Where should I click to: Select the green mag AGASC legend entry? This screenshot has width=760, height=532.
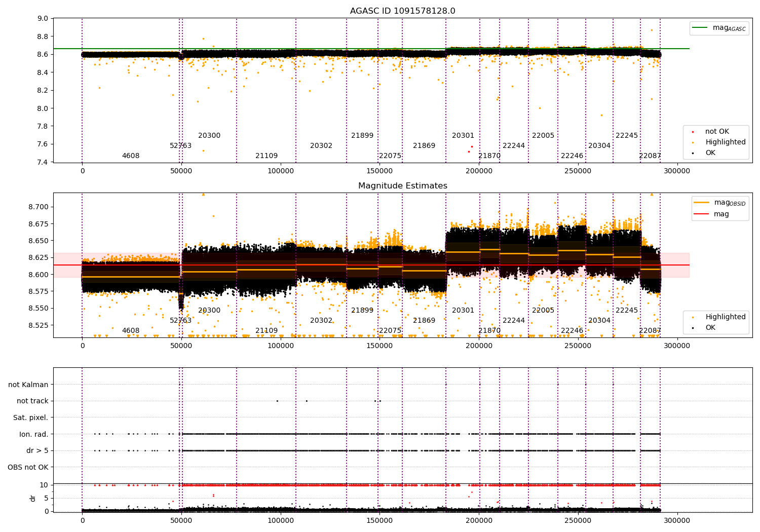point(719,28)
